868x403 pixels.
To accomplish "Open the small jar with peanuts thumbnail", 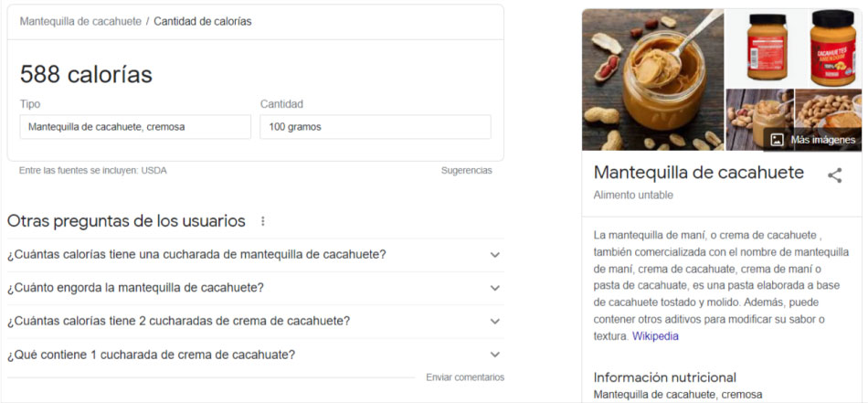I will 759,120.
